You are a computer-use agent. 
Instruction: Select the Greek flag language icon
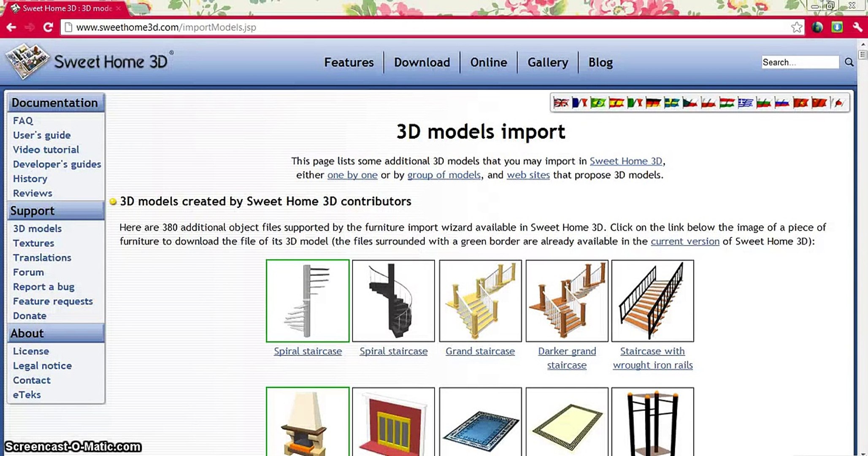[x=745, y=103]
